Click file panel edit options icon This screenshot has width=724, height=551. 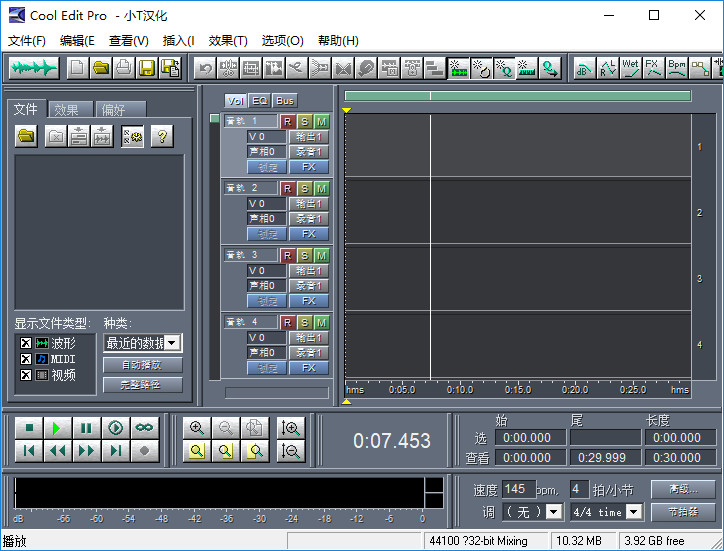pos(132,136)
